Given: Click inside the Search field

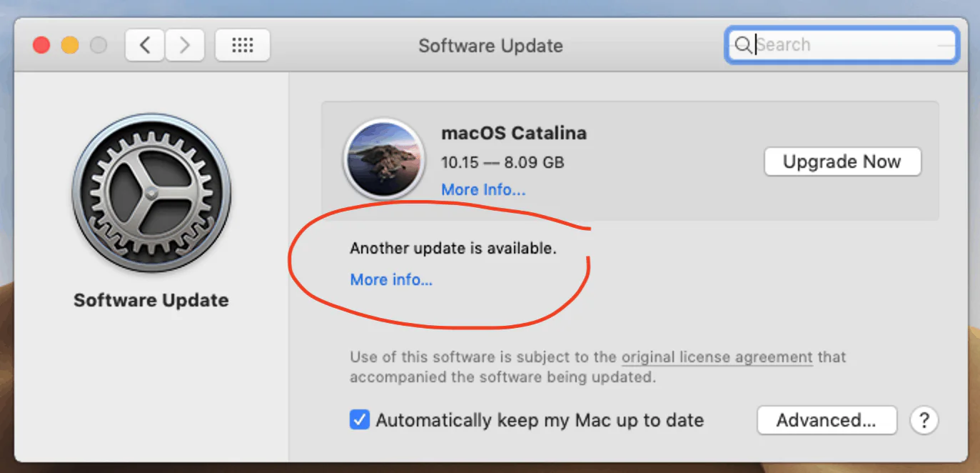Looking at the screenshot, I should [842, 45].
